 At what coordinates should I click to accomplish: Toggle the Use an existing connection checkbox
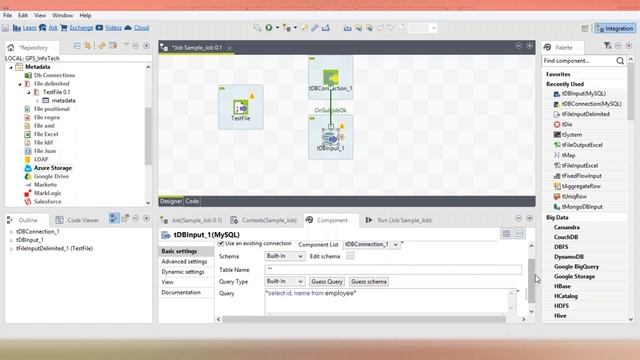click(x=221, y=243)
